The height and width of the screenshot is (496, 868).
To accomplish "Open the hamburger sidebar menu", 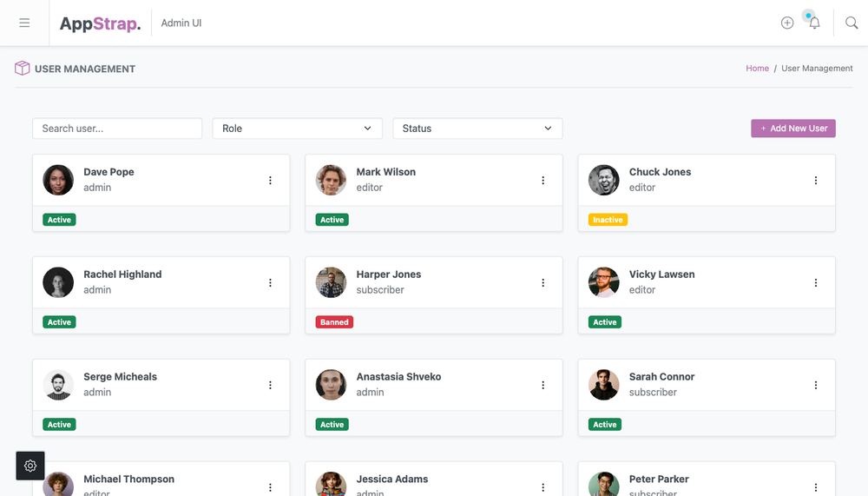I will 24,23.
